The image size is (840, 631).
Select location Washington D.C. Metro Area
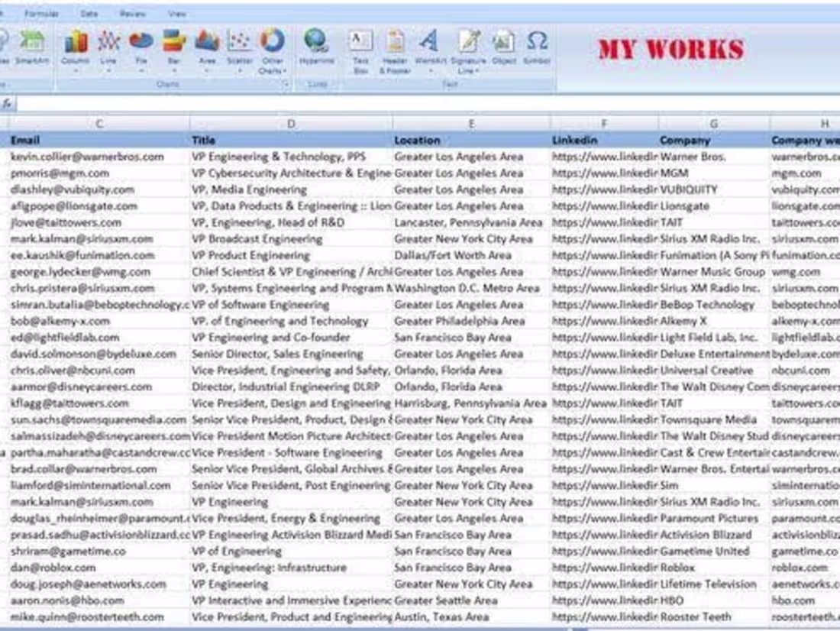(471, 289)
